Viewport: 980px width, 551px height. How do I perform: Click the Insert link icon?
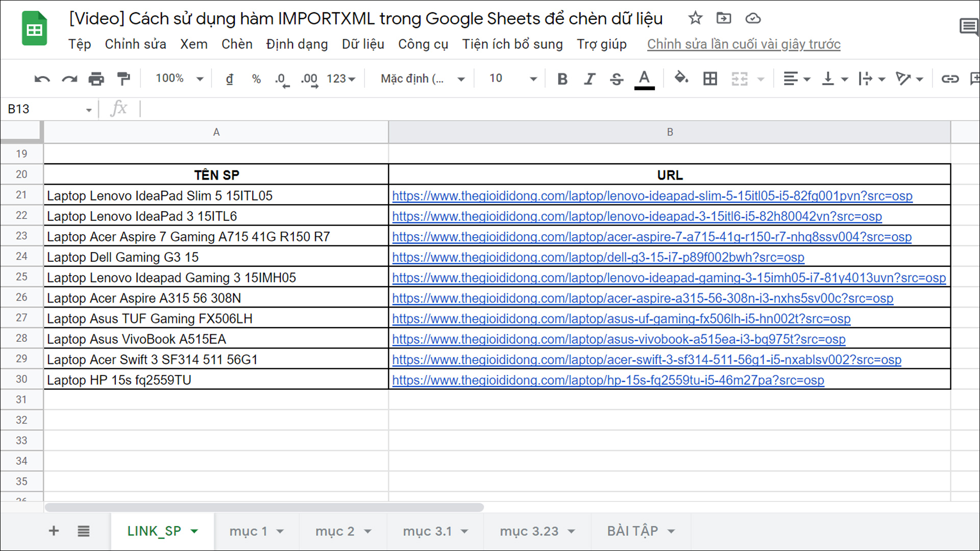(x=950, y=79)
